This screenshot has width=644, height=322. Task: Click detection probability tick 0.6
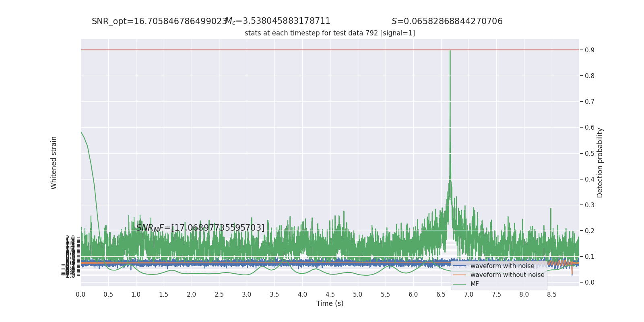coord(590,128)
